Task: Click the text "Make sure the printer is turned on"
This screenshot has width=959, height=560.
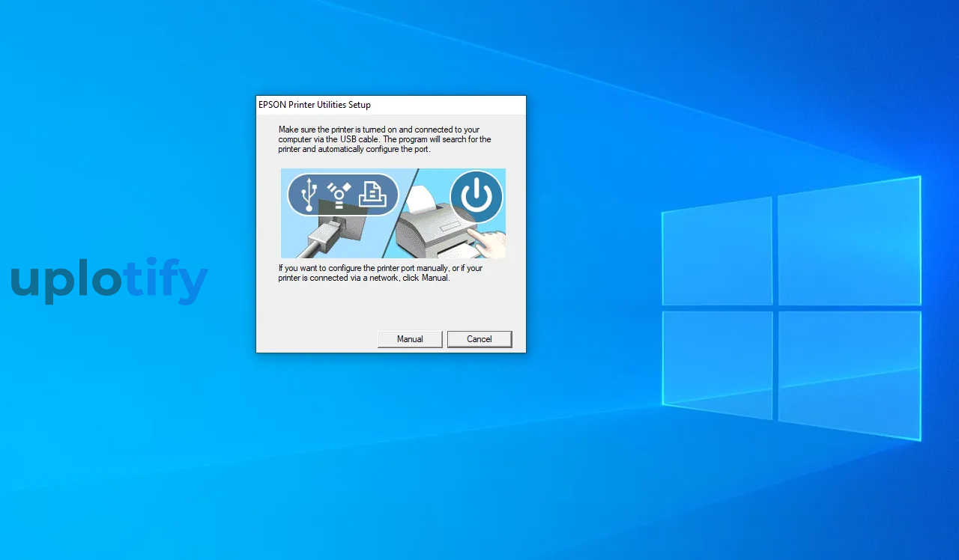Action: pyautogui.click(x=338, y=130)
